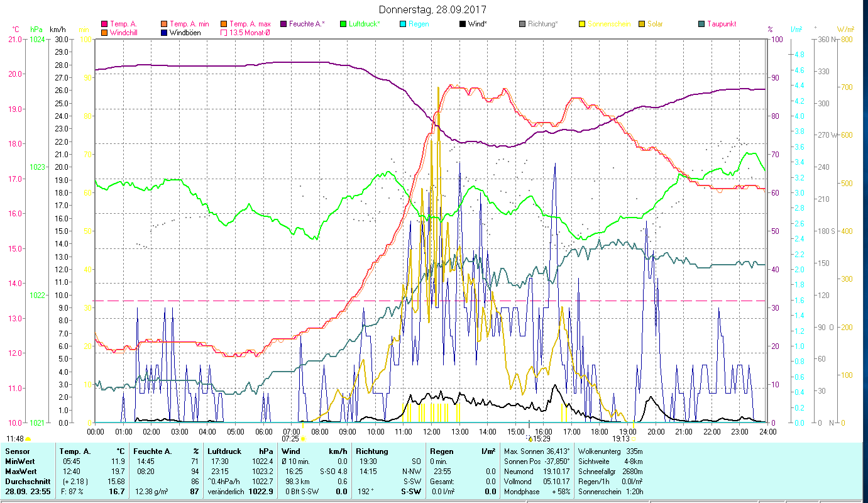The image size is (868, 503).
Task: Click the 'Sonnenschein' legend label
Action: point(608,24)
